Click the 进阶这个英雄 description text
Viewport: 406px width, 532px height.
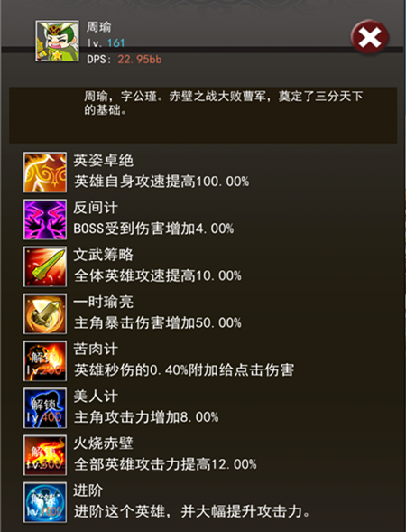(192, 511)
